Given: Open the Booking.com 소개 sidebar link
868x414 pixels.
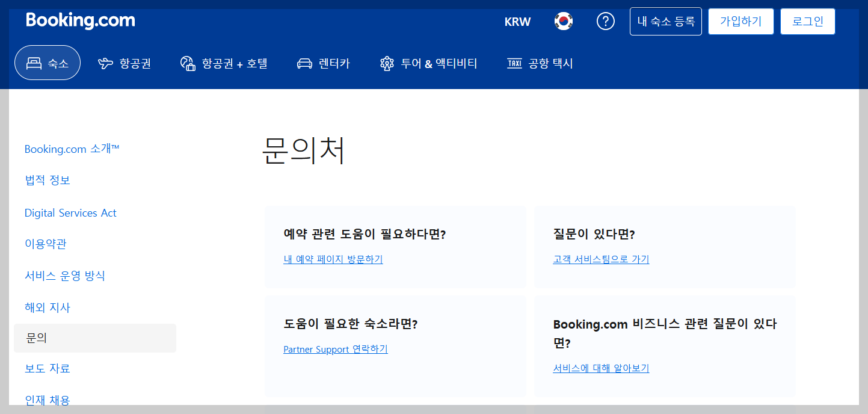Looking at the screenshot, I should pyautogui.click(x=72, y=149).
